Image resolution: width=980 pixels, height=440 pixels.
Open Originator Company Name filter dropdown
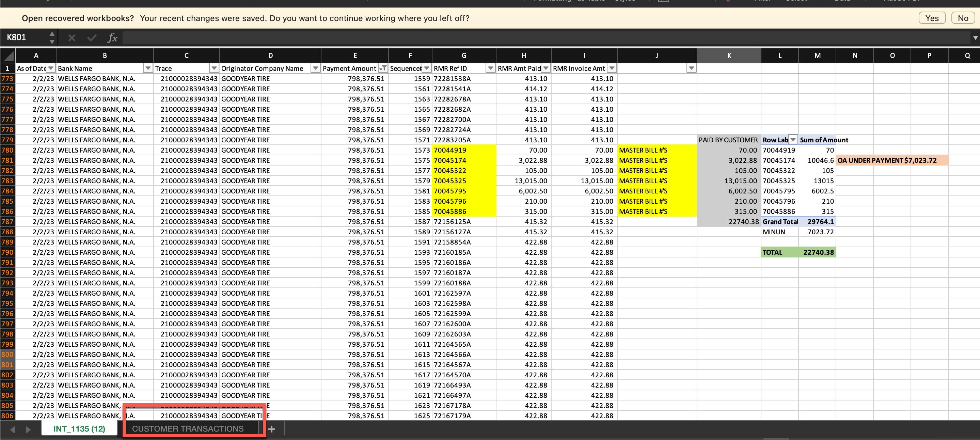315,68
